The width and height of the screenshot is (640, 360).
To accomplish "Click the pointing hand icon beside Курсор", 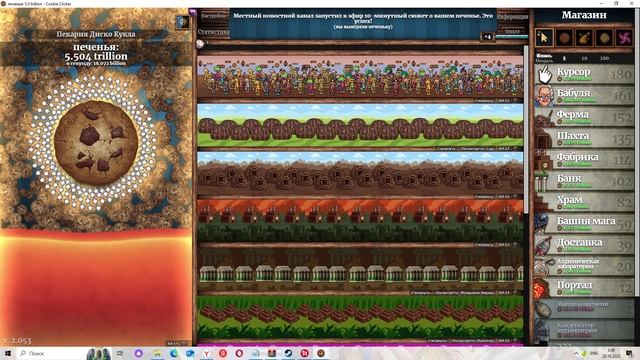I will click(544, 74).
